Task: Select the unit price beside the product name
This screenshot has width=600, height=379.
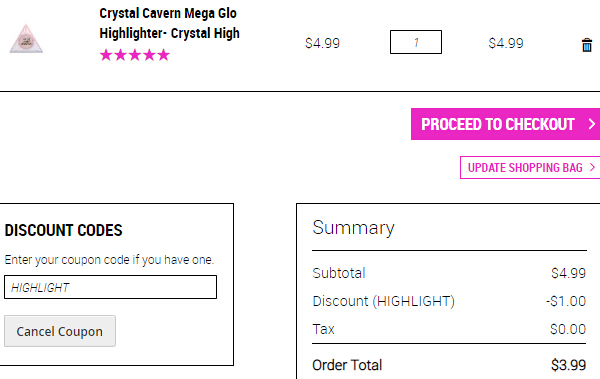Action: click(322, 43)
